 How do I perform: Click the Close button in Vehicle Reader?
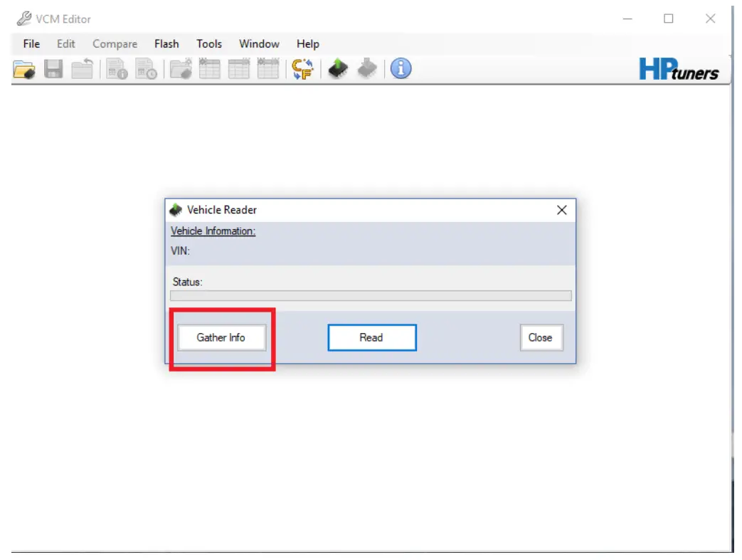(x=541, y=337)
